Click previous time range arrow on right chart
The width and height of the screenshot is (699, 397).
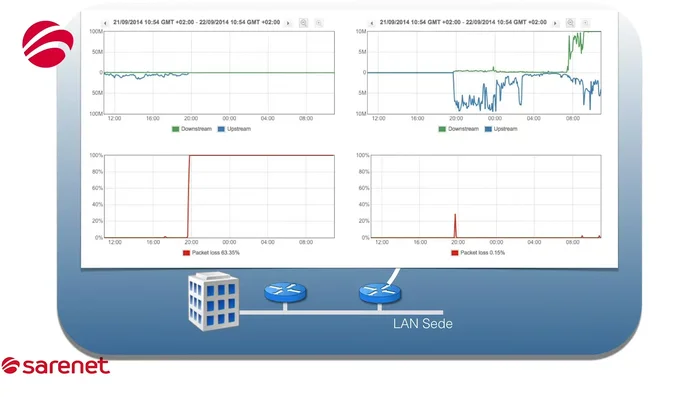pos(372,23)
